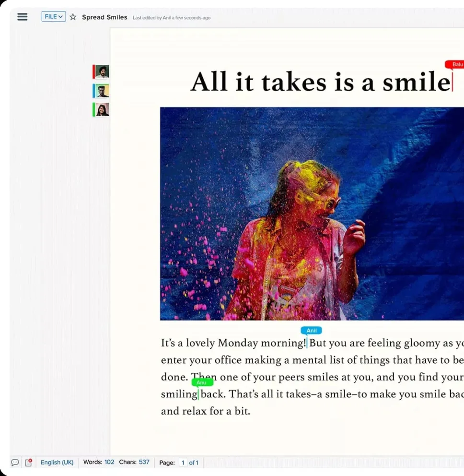Open the track changes notification icon
Image resolution: width=464 pixels, height=476 pixels.
coord(29,463)
